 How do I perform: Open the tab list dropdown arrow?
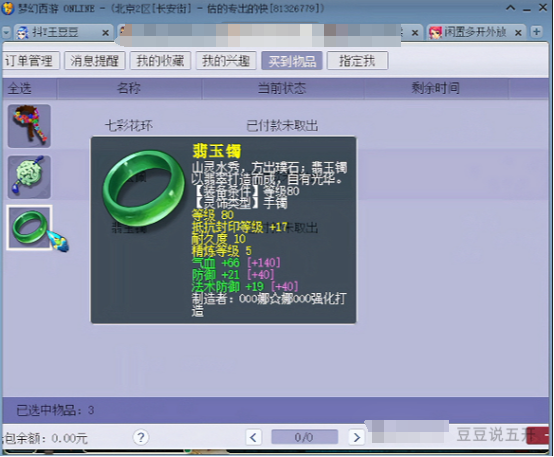(x=6, y=33)
